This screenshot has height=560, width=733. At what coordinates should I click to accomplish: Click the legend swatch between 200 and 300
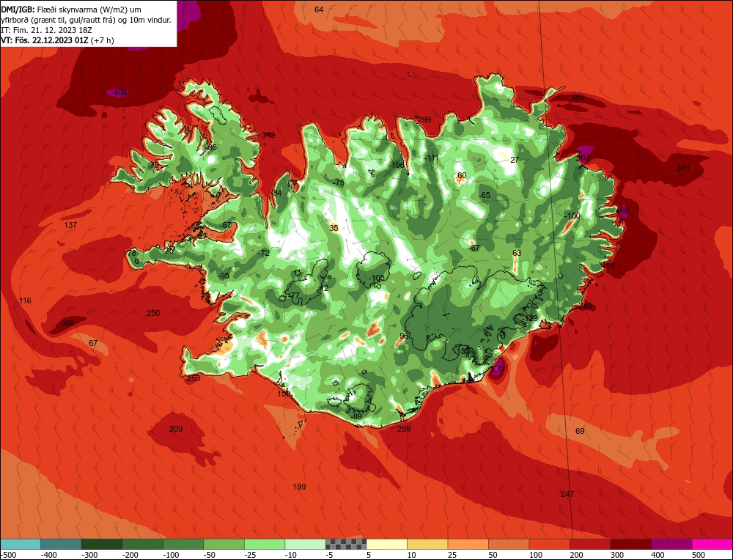[x=590, y=544]
